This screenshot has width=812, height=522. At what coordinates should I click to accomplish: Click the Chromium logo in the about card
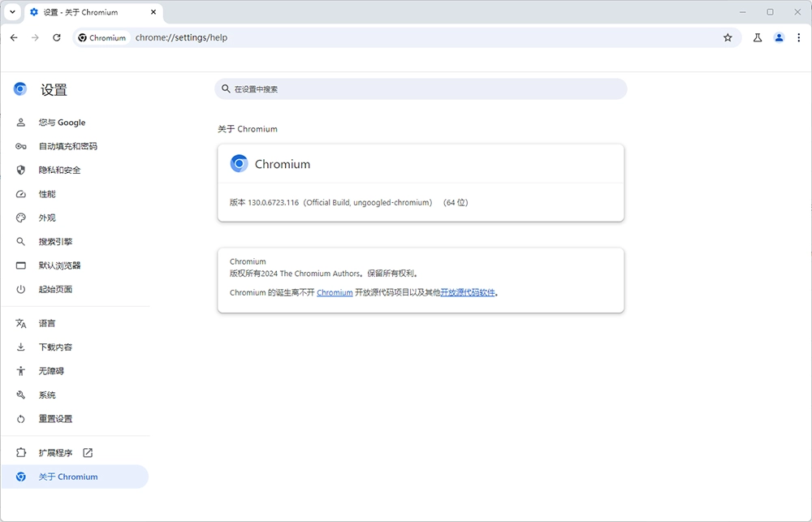[x=239, y=164]
